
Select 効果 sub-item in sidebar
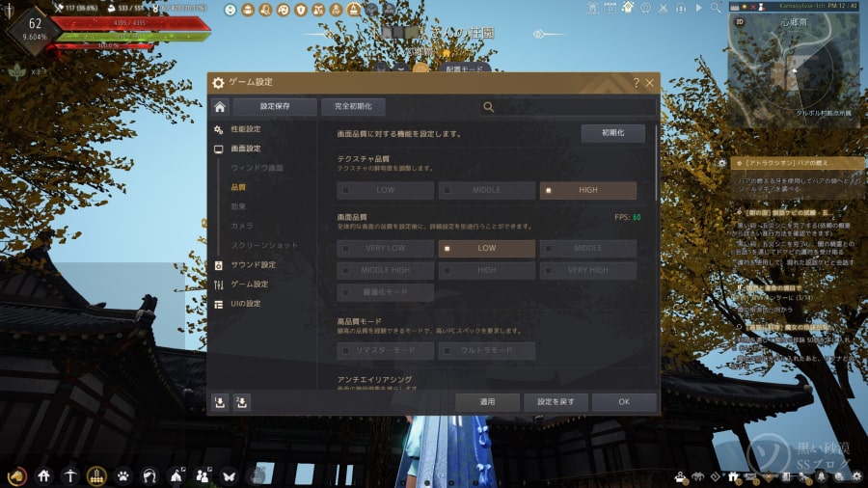pos(238,206)
